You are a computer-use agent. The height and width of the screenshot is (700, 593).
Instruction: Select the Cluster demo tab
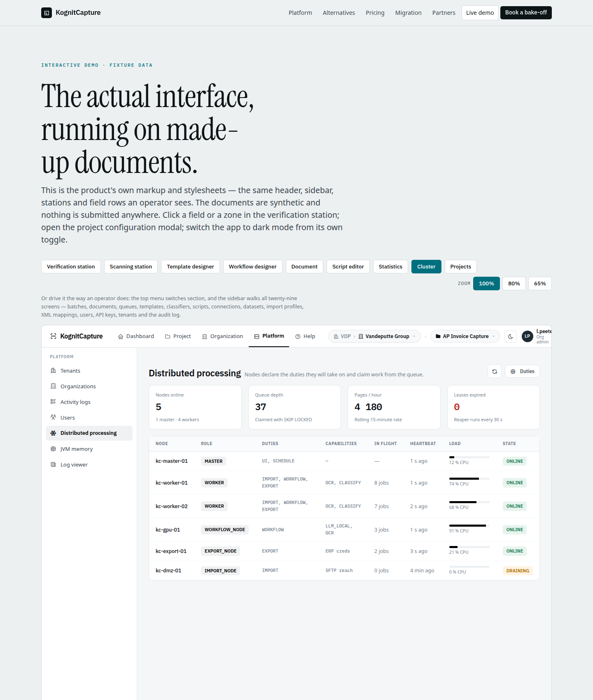pyautogui.click(x=426, y=267)
